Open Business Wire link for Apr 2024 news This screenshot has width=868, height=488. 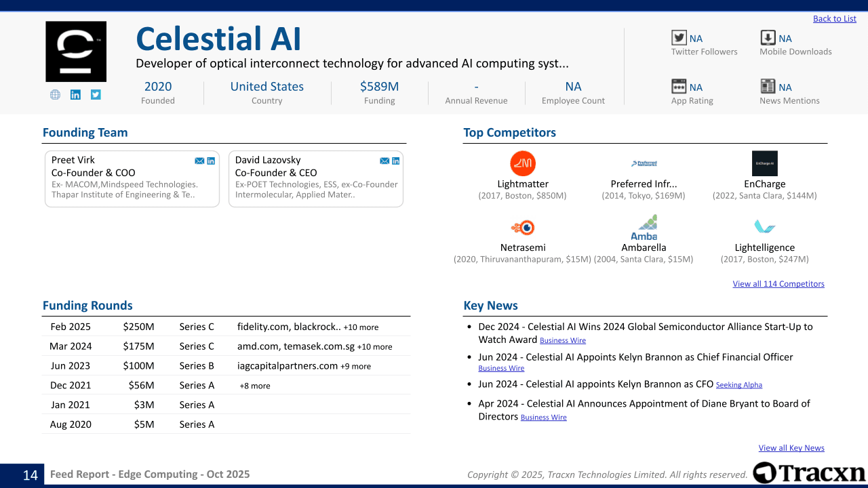[544, 418]
